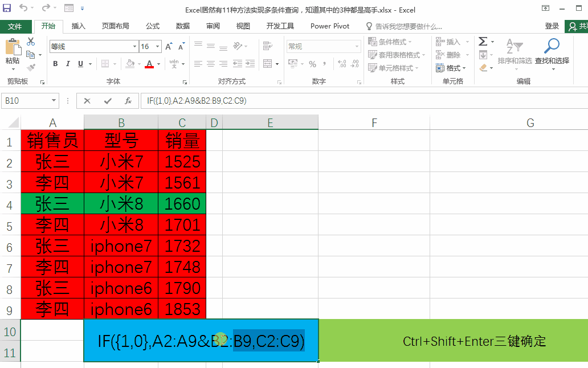
Task: Undo the last action
Action: coord(23,7)
